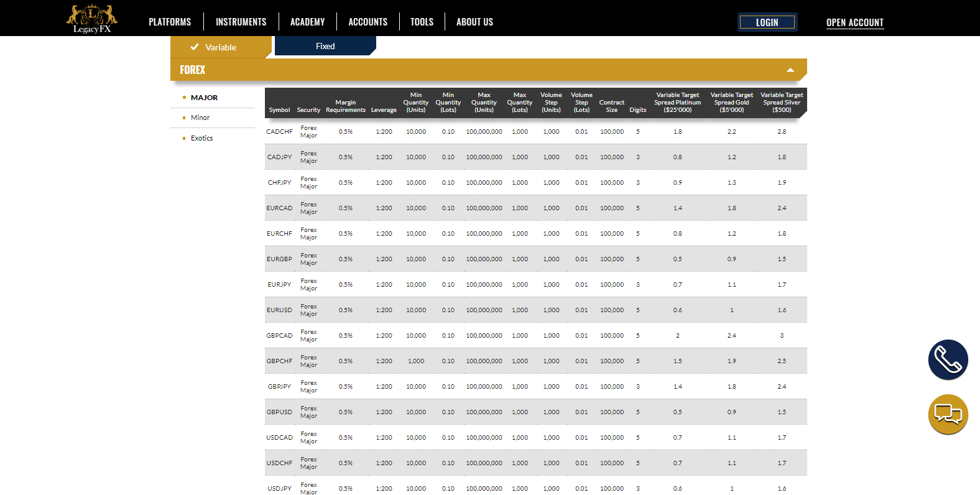Open the Platforms menu
Viewport: 980px width, 495px height.
[x=170, y=22]
